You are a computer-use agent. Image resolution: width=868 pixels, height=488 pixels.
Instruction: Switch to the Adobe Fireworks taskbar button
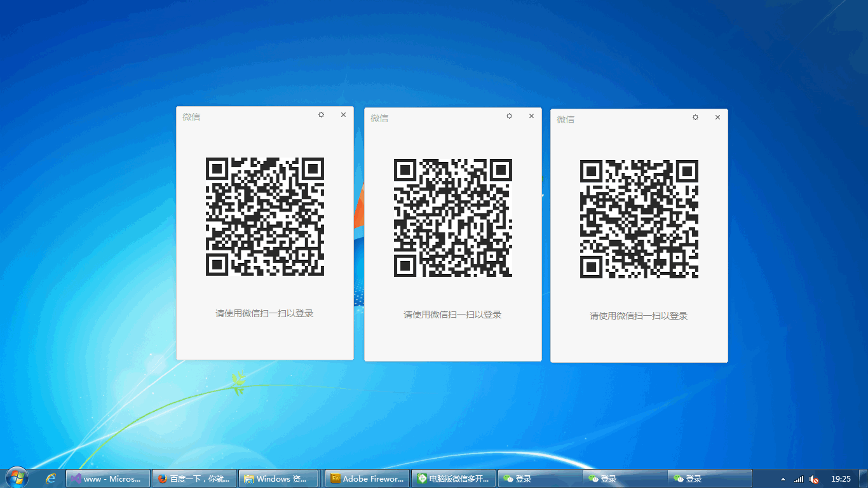tap(367, 478)
